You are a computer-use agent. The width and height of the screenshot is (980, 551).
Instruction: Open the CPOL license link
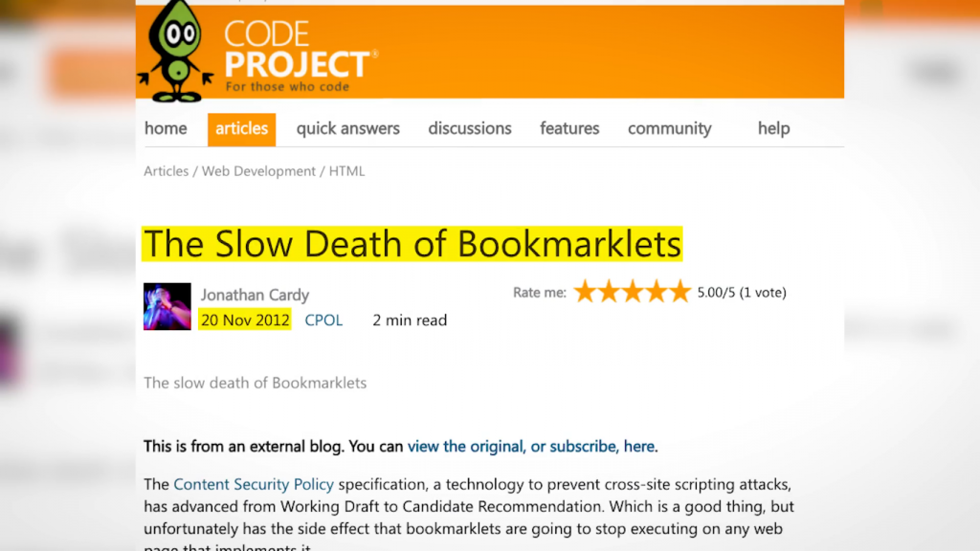(323, 320)
